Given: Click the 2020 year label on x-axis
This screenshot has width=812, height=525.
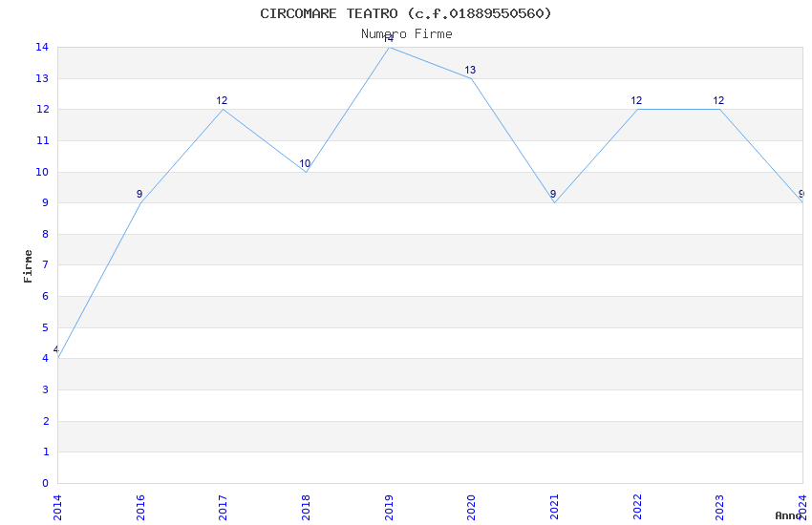Looking at the screenshot, I should click(471, 508).
